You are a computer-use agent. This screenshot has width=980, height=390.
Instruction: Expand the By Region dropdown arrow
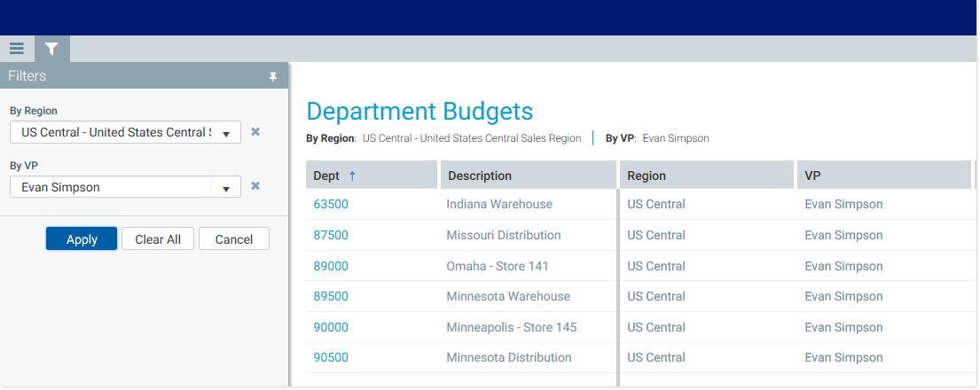[x=226, y=133]
